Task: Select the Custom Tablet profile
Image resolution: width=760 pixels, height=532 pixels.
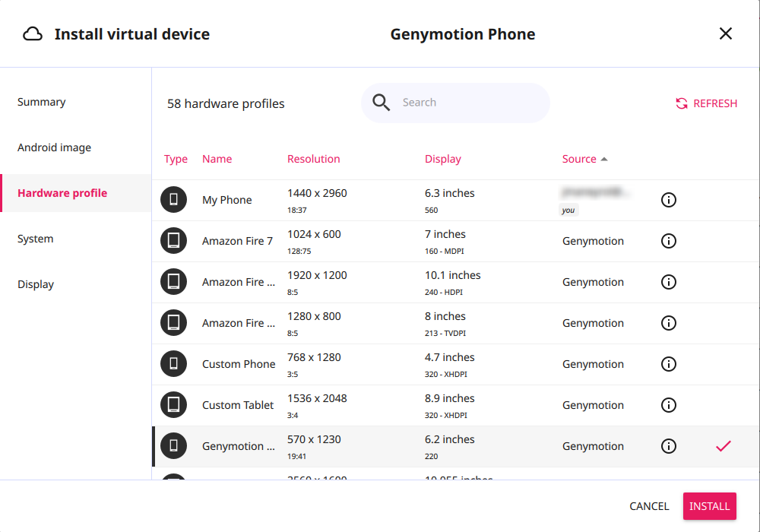Action: (x=238, y=405)
